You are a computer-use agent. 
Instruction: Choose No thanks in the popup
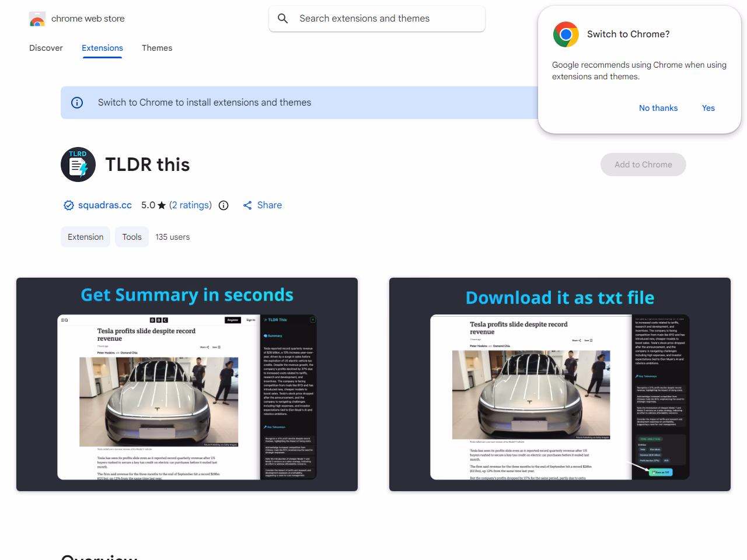(658, 108)
